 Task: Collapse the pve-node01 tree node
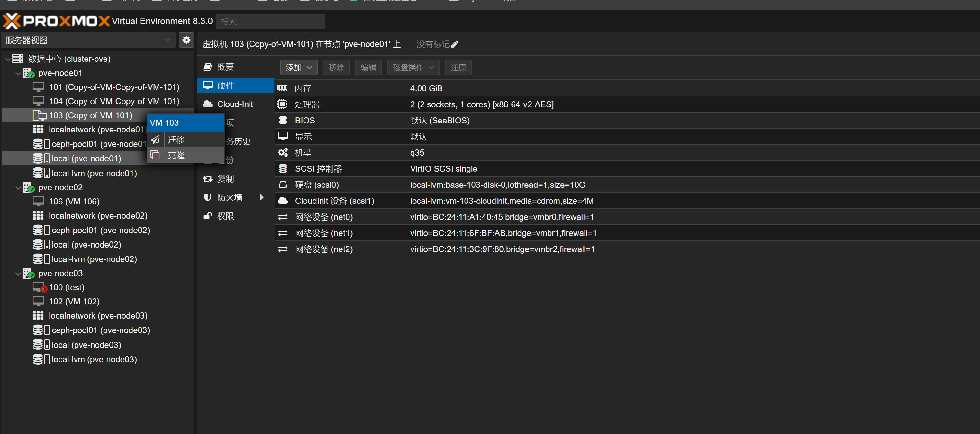[18, 73]
